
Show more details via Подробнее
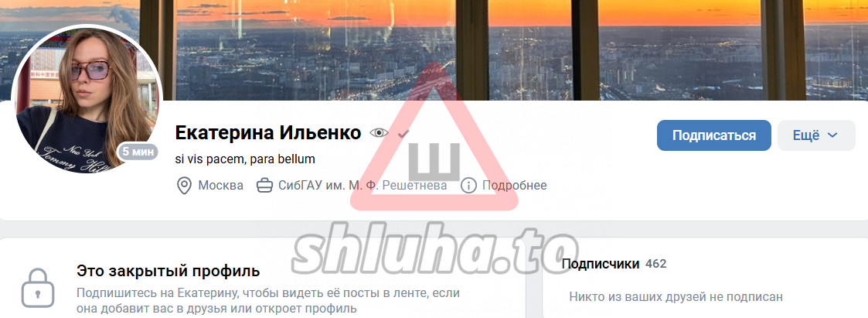[x=514, y=186]
